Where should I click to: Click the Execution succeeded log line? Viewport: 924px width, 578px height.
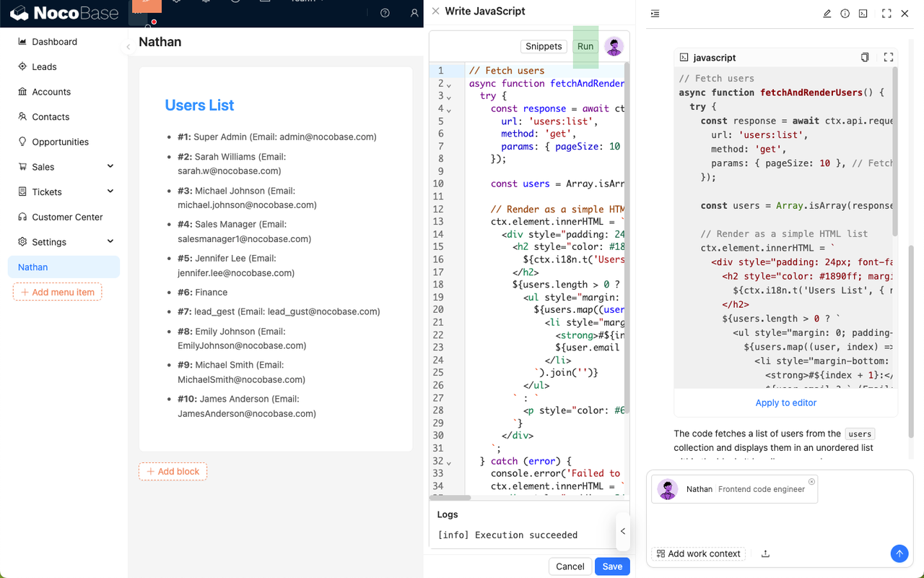pyautogui.click(x=507, y=535)
